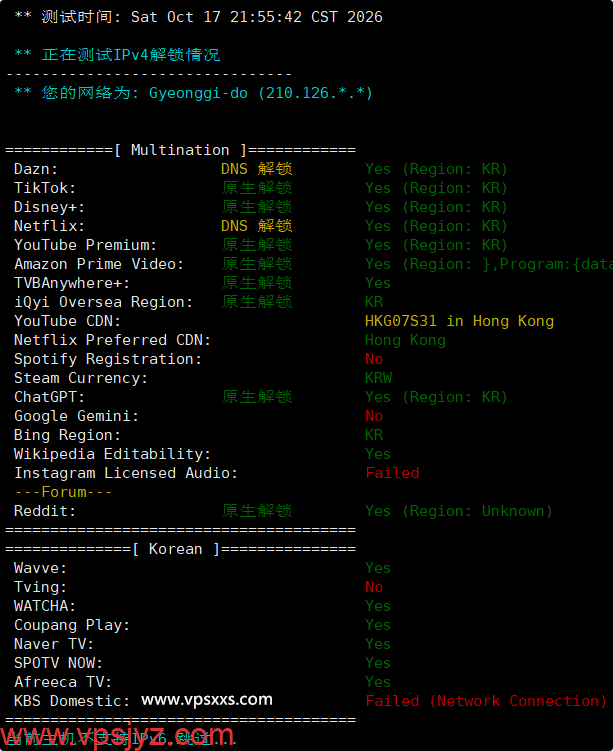613x751 pixels.
Task: Click KBS result 'Failed (Network Connection)'
Action: pyautogui.click(x=486, y=701)
